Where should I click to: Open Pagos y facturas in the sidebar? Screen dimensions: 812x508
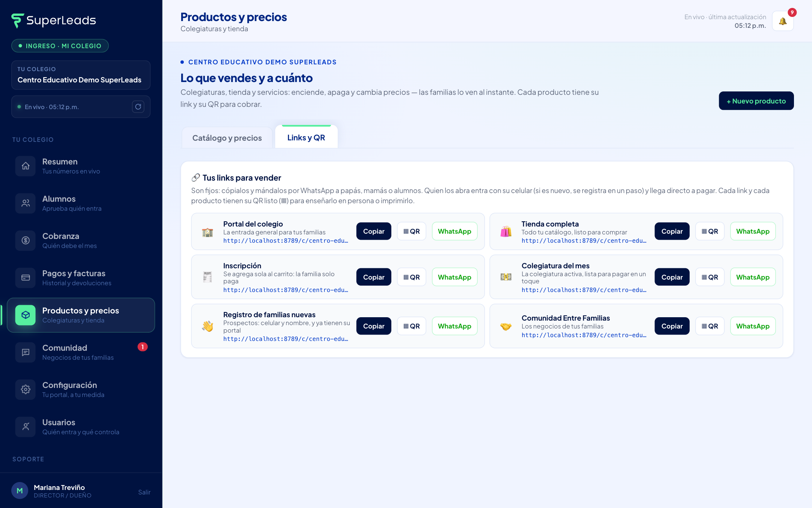pos(81,278)
